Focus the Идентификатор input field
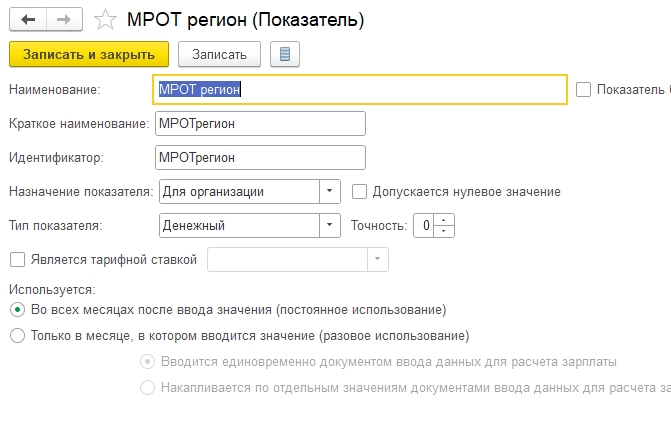 (259, 157)
